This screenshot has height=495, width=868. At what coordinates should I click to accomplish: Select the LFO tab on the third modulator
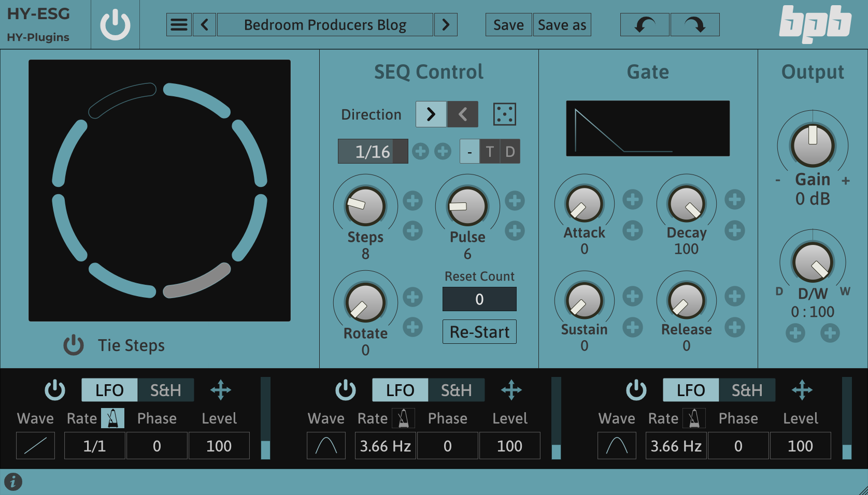pos(690,390)
